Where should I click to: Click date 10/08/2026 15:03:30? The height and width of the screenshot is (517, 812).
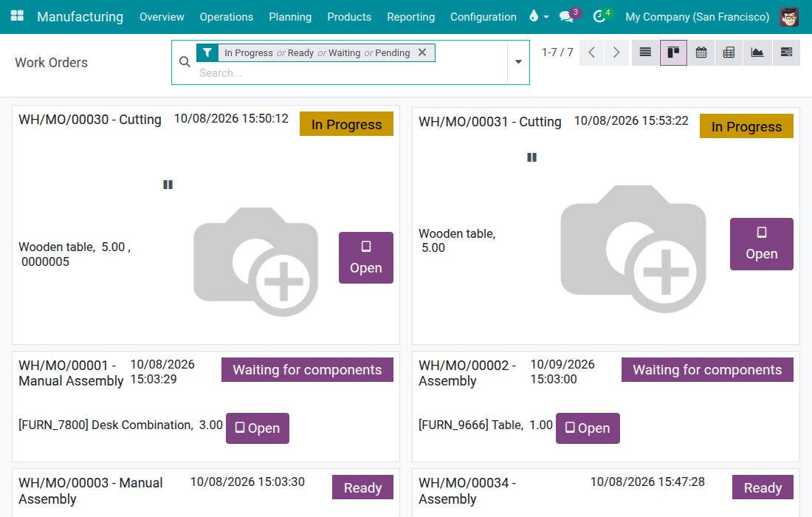click(247, 482)
